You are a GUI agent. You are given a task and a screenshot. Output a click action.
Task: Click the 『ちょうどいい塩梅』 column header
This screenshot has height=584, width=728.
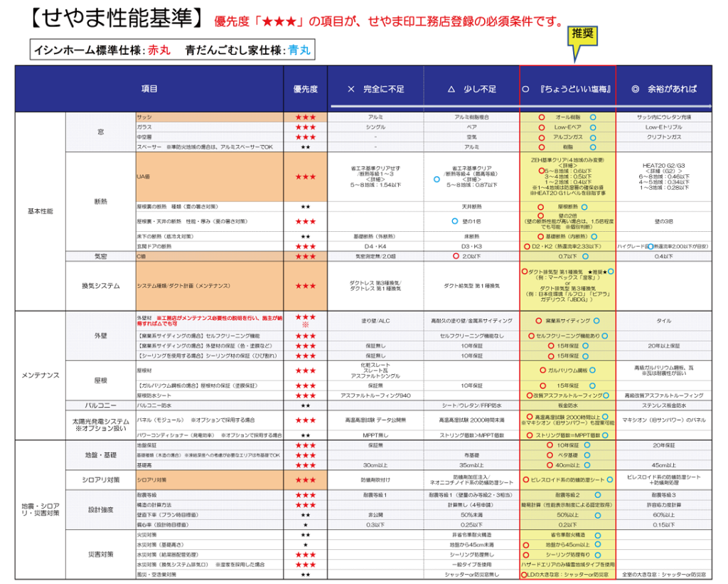coord(567,90)
